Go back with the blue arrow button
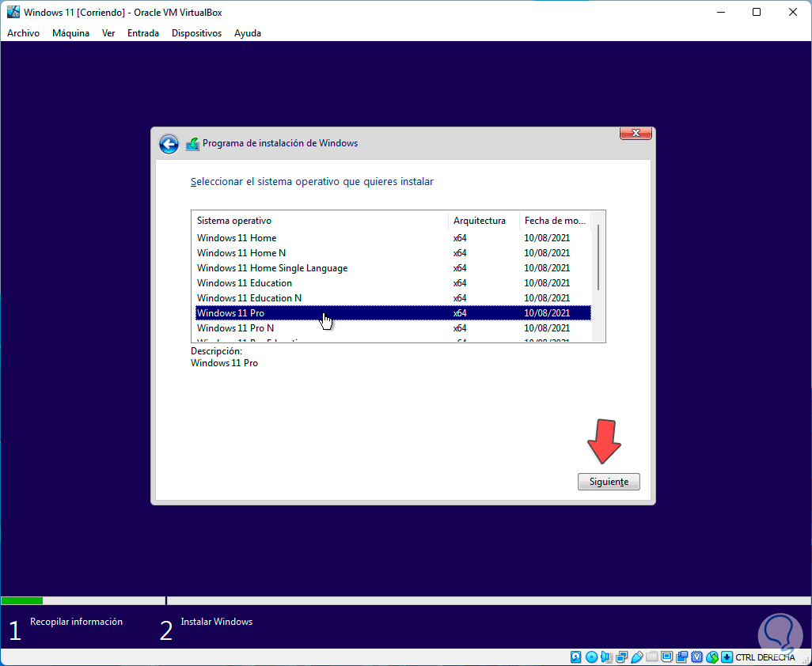The image size is (812, 666). (169, 144)
